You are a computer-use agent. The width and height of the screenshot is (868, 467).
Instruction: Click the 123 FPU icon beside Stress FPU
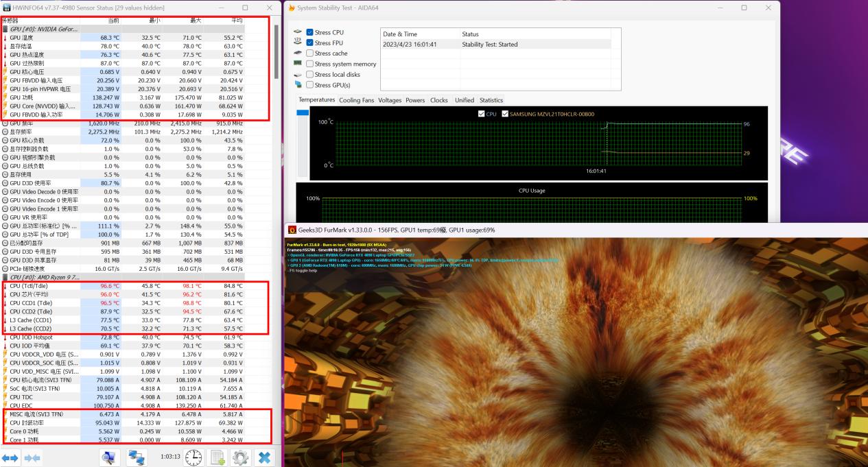(297, 41)
